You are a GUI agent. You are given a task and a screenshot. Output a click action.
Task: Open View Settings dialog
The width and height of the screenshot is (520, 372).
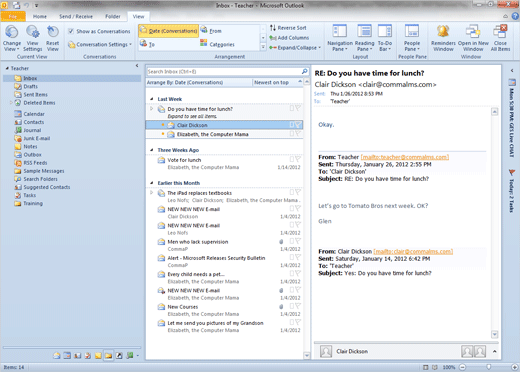(x=32, y=39)
